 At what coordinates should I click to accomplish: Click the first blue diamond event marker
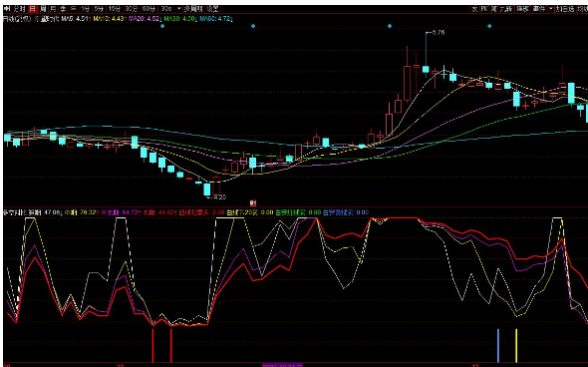(x=162, y=26)
